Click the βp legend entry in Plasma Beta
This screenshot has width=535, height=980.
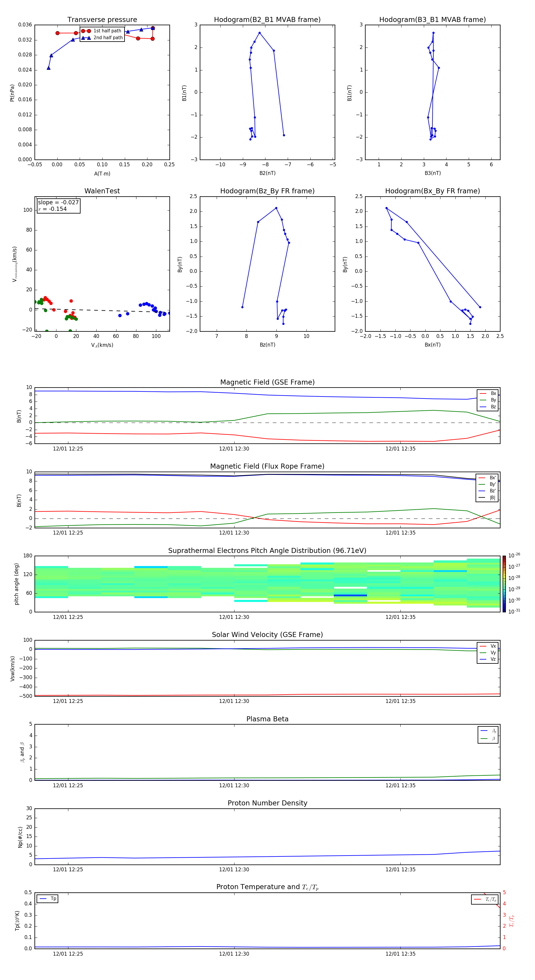coord(488,731)
